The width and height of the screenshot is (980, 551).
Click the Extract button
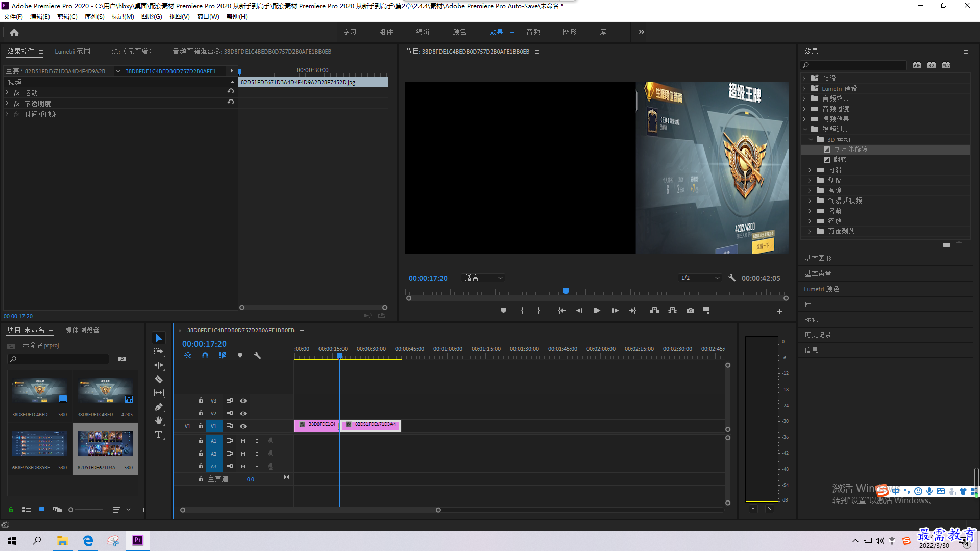click(672, 311)
